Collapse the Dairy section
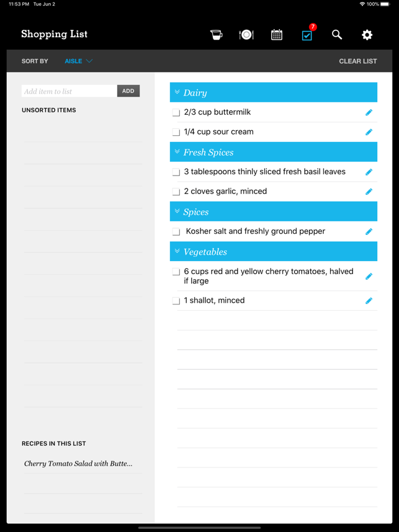The width and height of the screenshot is (399, 532). pyautogui.click(x=177, y=92)
